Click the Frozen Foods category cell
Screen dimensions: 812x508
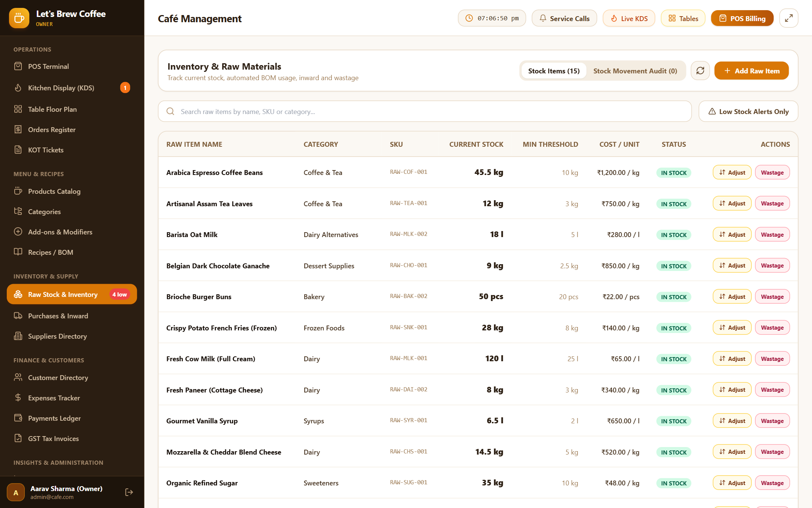point(324,328)
